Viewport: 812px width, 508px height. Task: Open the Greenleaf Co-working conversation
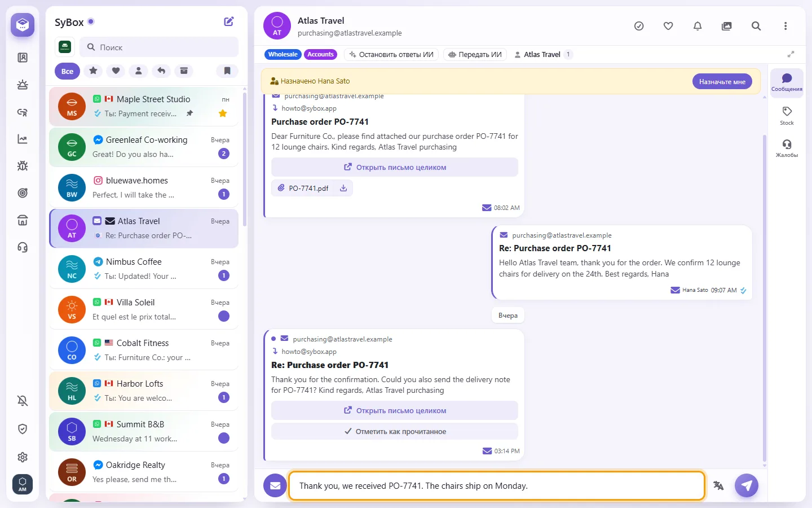(x=144, y=147)
